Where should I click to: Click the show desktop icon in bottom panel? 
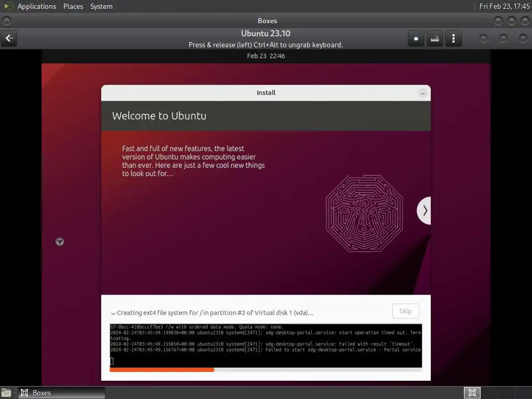pyautogui.click(x=6, y=393)
